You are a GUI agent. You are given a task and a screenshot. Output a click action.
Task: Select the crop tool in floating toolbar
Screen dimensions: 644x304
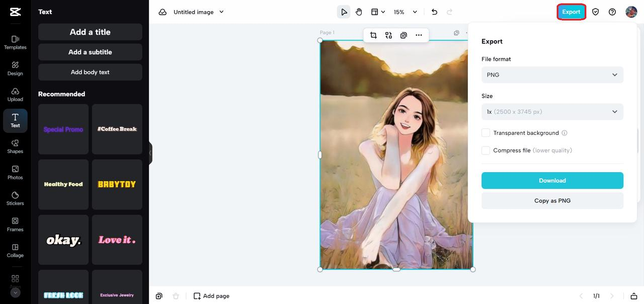pos(373,35)
